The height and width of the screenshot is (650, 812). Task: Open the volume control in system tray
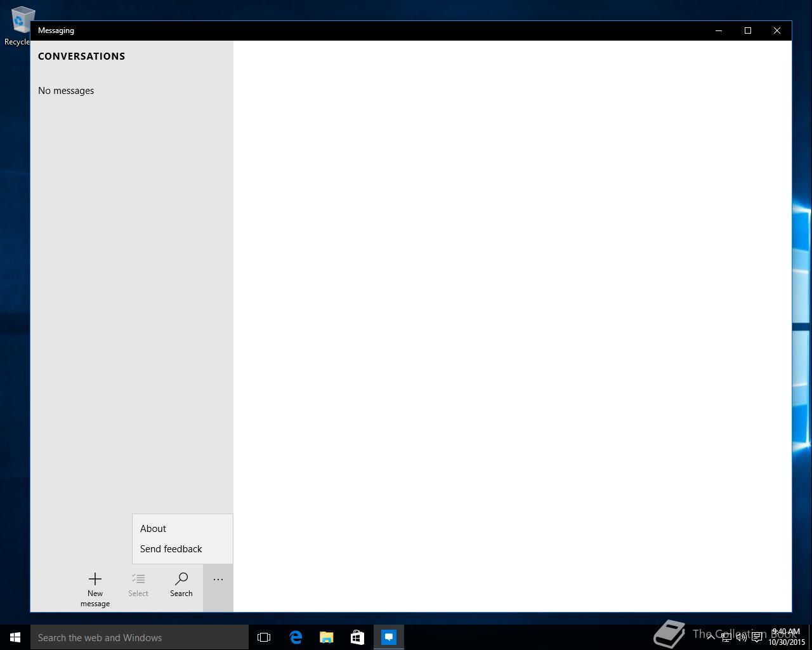click(x=741, y=637)
